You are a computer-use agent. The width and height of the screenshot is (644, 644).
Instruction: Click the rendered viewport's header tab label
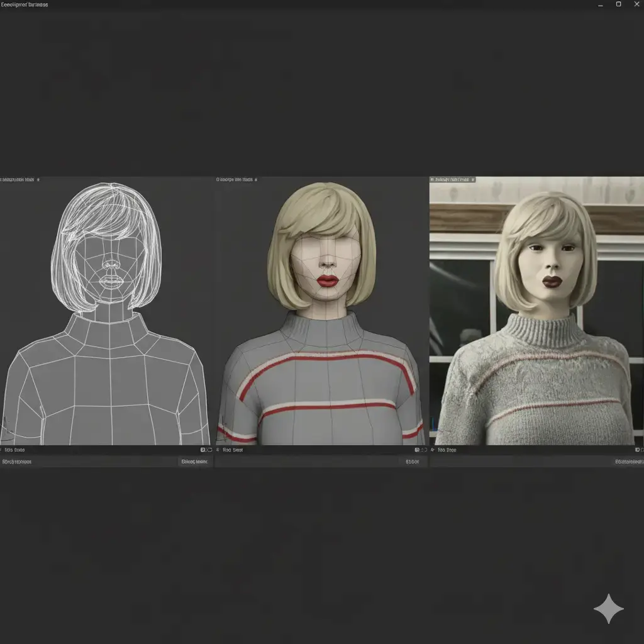[x=450, y=179]
